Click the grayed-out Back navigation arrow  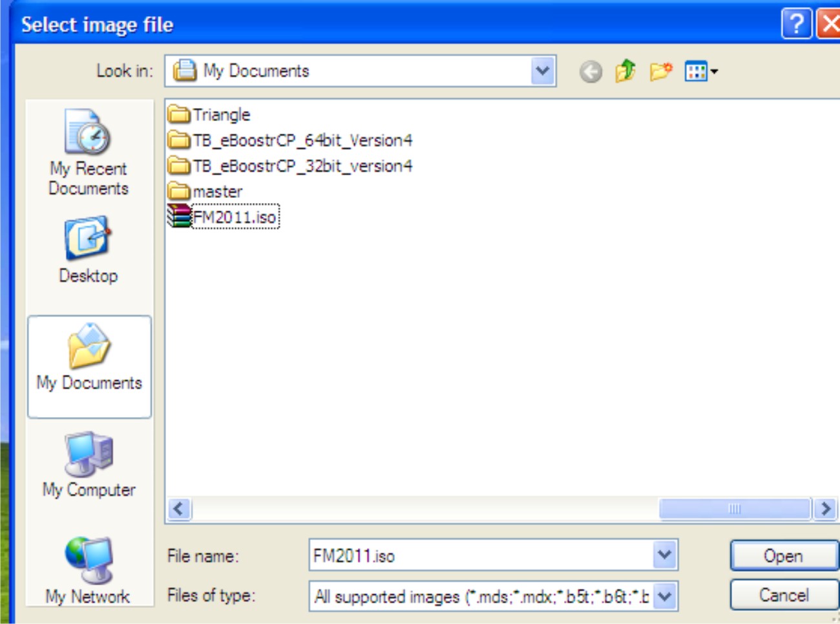(592, 71)
